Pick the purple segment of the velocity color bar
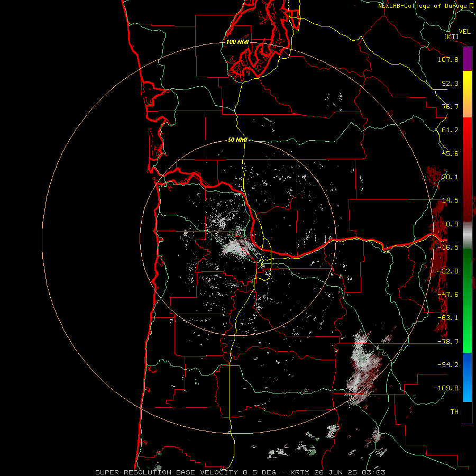This screenshot has width=476, height=476. point(467,59)
